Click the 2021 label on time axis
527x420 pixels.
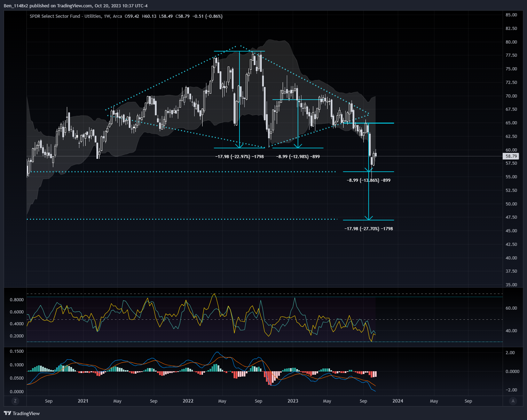click(83, 401)
